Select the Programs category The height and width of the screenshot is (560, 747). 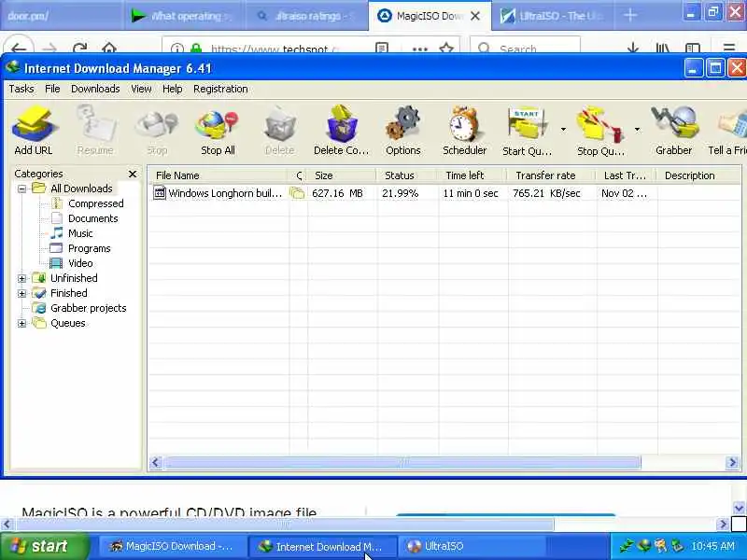coord(89,248)
